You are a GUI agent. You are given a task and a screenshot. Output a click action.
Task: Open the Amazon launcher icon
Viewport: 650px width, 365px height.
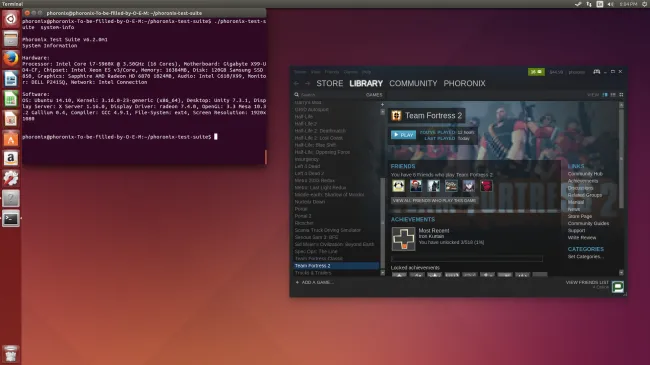tap(11, 158)
